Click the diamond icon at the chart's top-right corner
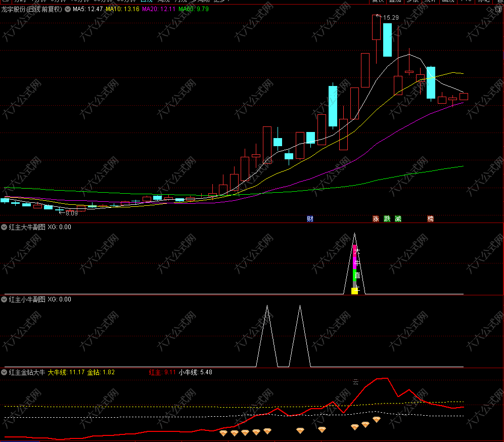 pos(488,9)
